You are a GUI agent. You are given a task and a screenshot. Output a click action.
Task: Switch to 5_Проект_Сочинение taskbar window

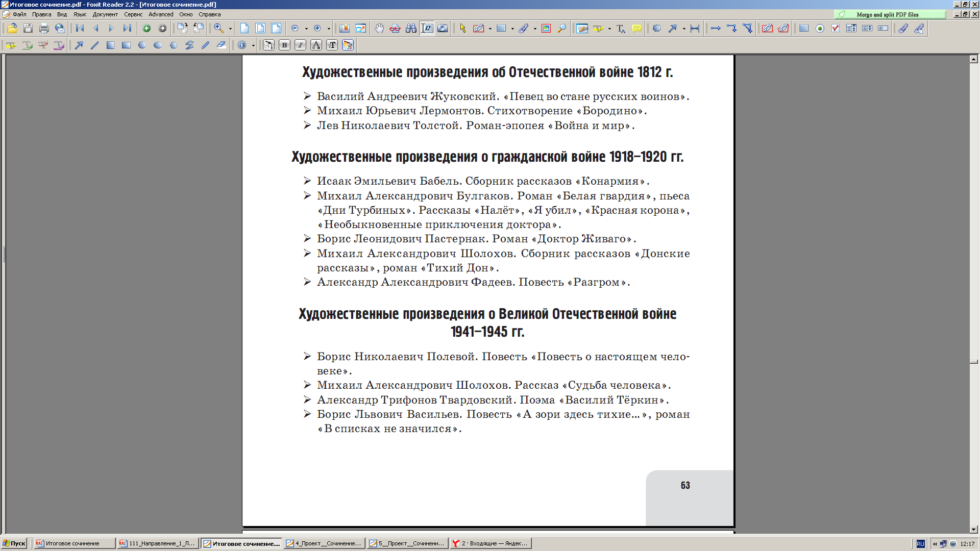point(407,543)
